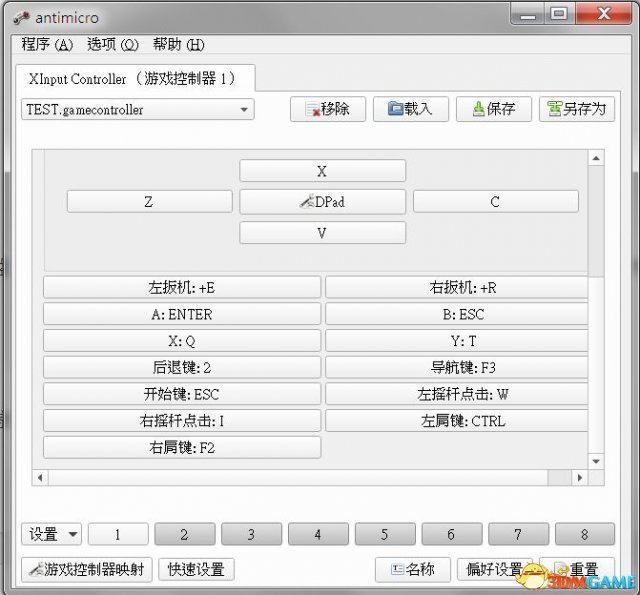
Task: Click the DPad left button Z
Action: pos(149,202)
